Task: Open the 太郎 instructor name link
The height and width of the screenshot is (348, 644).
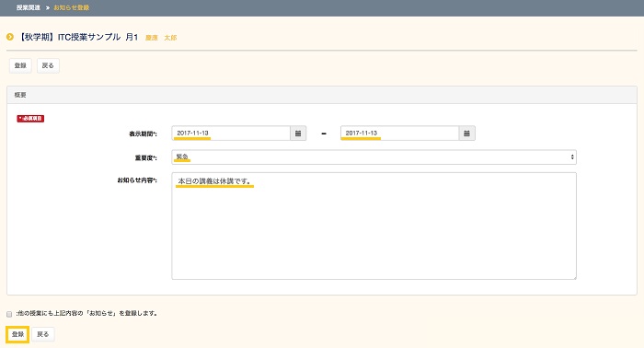Action: tap(170, 38)
